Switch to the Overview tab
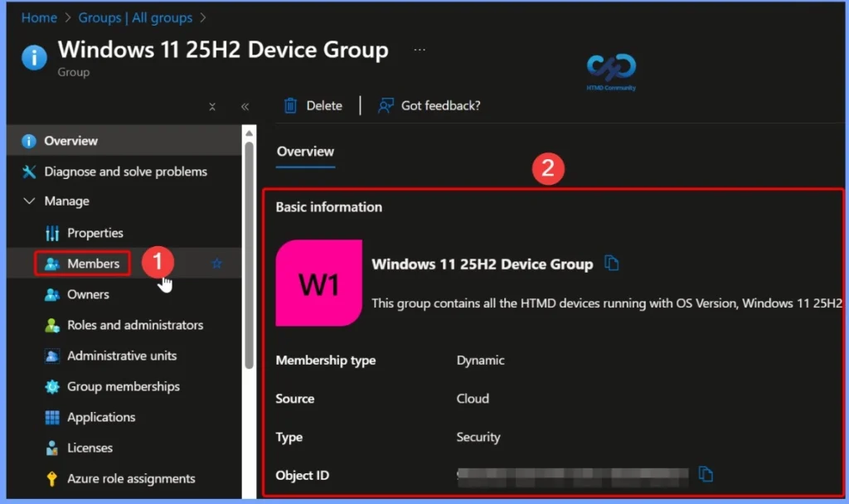Image resolution: width=849 pixels, height=504 pixels. click(x=305, y=152)
